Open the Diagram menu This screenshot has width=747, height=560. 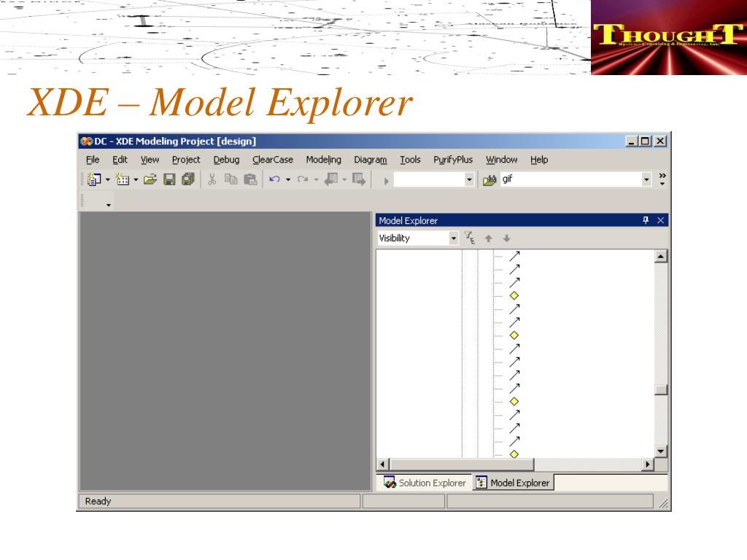(370, 160)
